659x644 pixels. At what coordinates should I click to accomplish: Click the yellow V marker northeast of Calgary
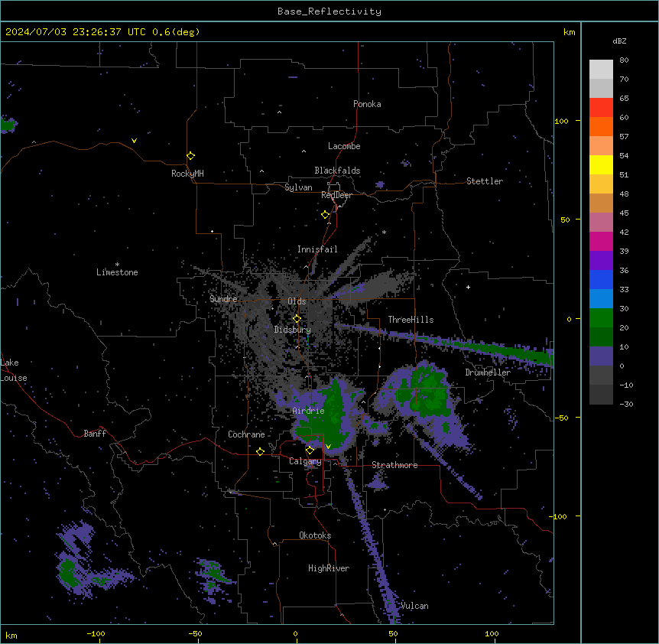tap(328, 447)
